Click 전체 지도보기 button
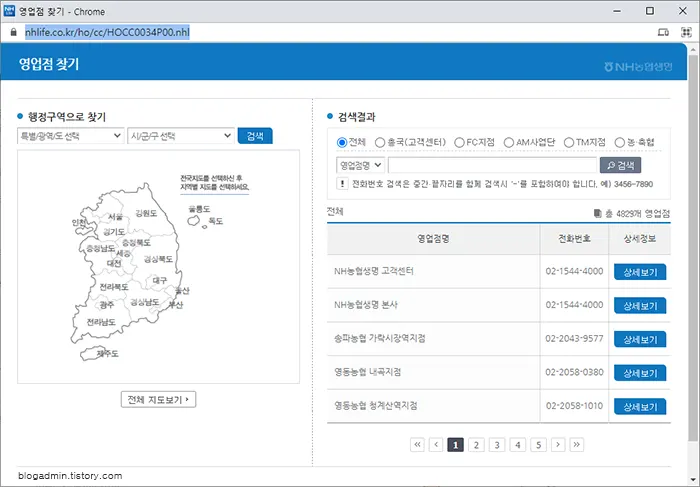 [x=158, y=400]
